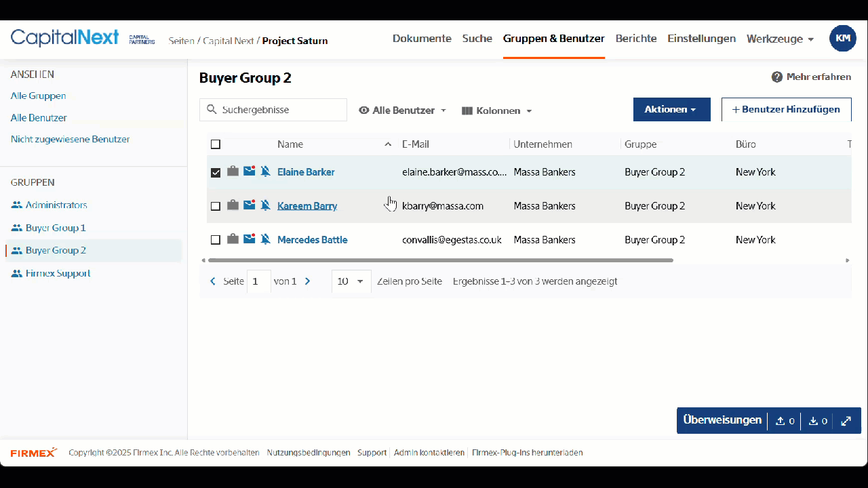Click mail envelope icon in Mercedes Battle row

tap(250, 239)
